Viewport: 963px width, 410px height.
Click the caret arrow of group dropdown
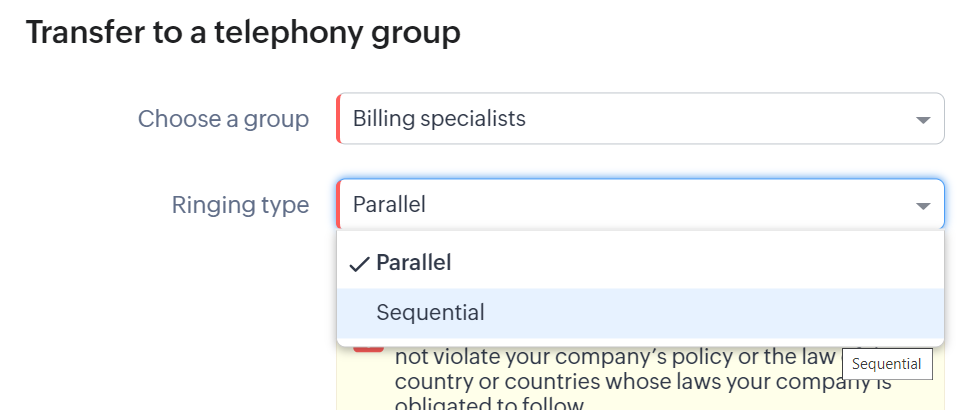point(922,120)
